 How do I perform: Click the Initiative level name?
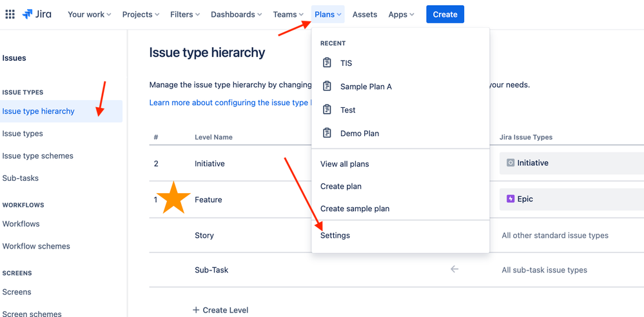[x=210, y=163]
